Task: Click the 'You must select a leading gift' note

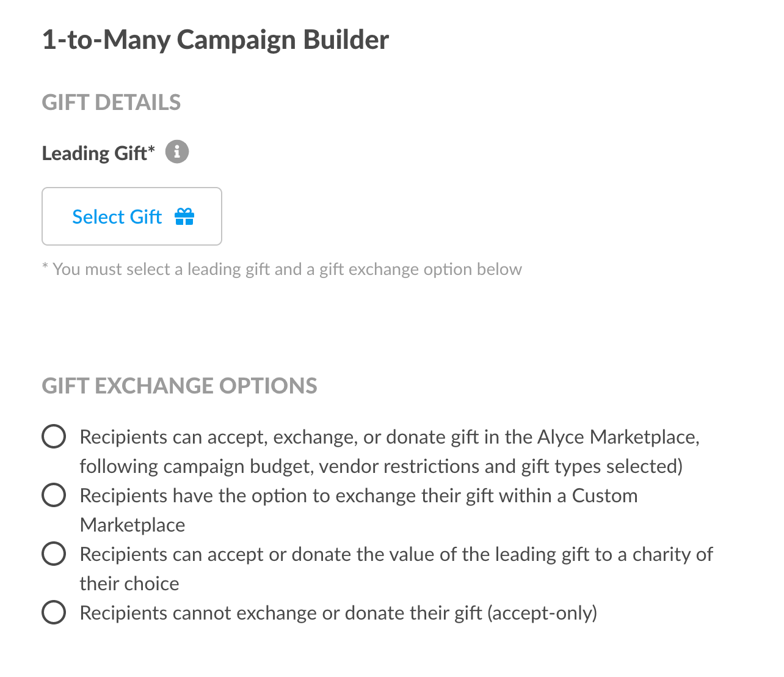Action: point(281,269)
